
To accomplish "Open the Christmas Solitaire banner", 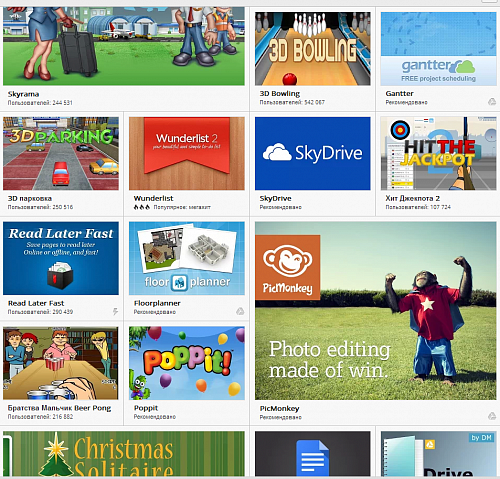I will (x=124, y=454).
